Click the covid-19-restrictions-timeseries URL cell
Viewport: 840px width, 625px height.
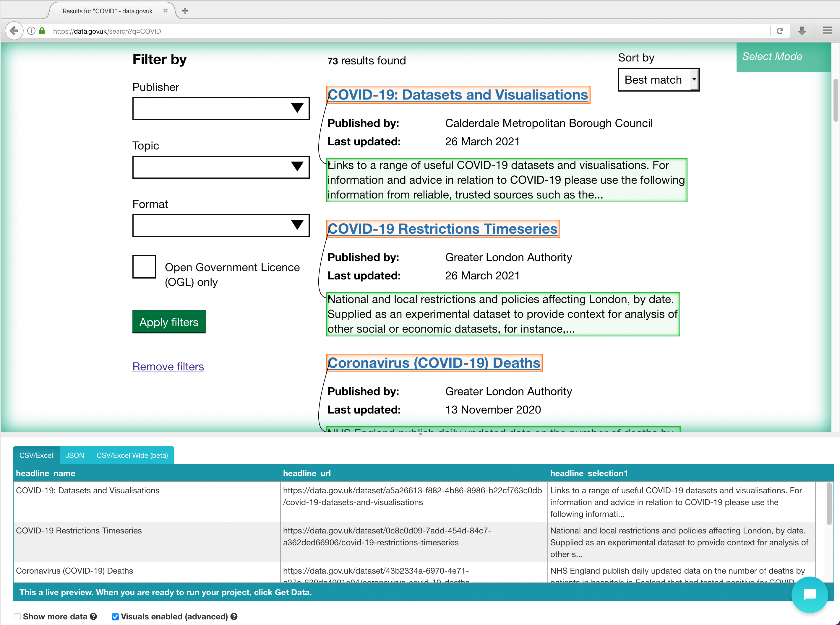(414, 542)
